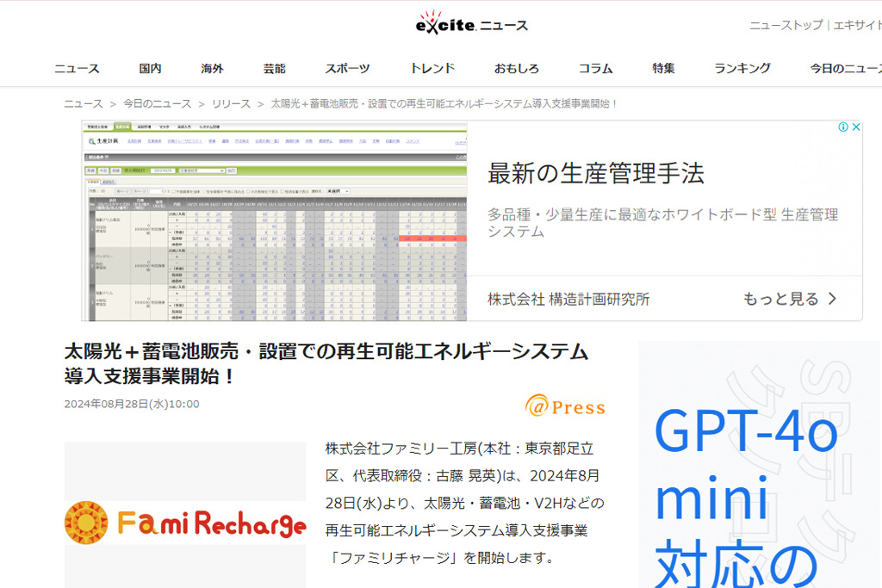Click 株式会社 構造計画研究所 advertiser name
882x588 pixels.
click(568, 300)
